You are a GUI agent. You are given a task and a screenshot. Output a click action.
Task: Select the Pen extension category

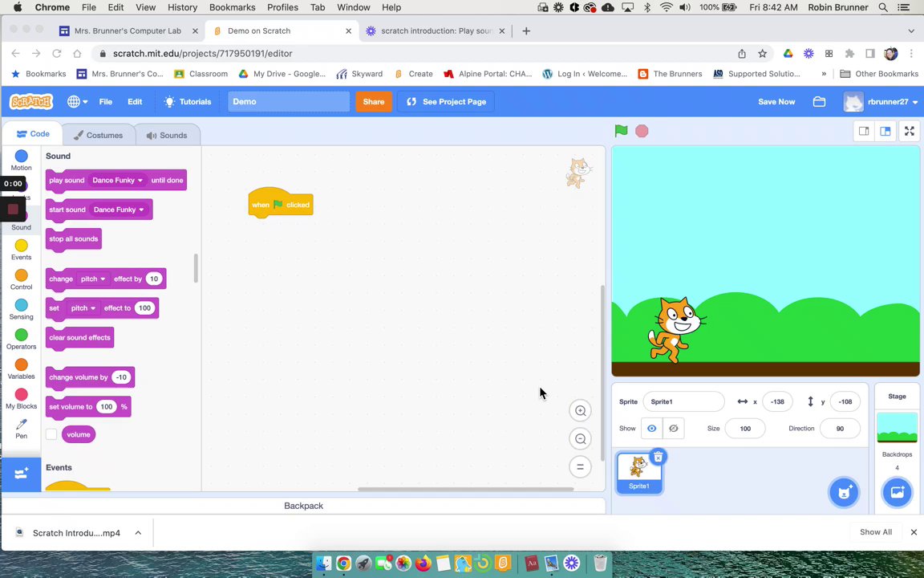[x=21, y=428]
